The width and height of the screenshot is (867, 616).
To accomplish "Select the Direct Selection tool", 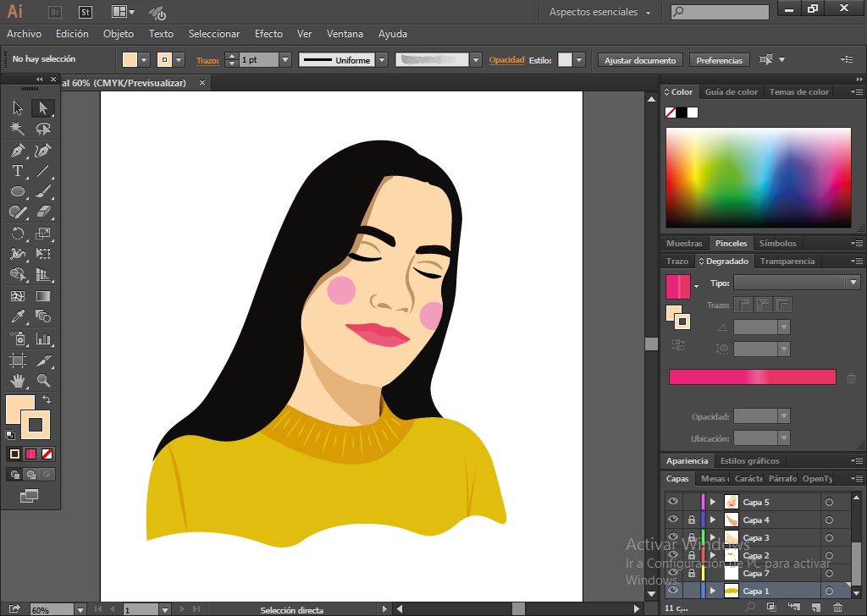I will tap(43, 107).
